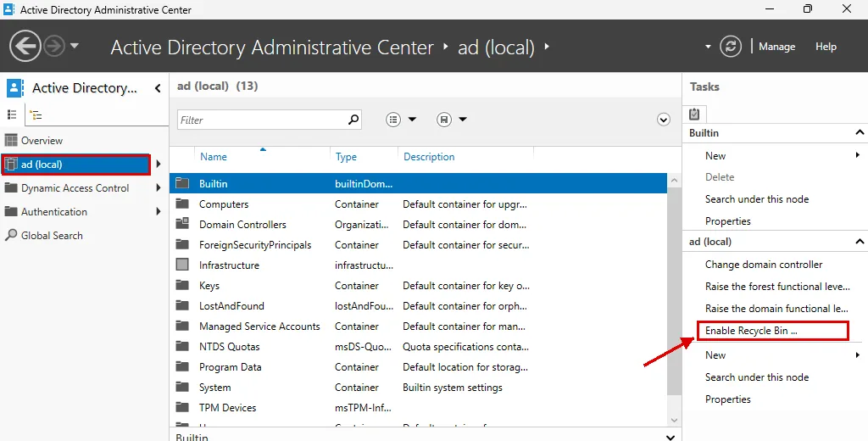Expand the Authentication submenu arrow
This screenshot has height=441, width=868.
[159, 211]
